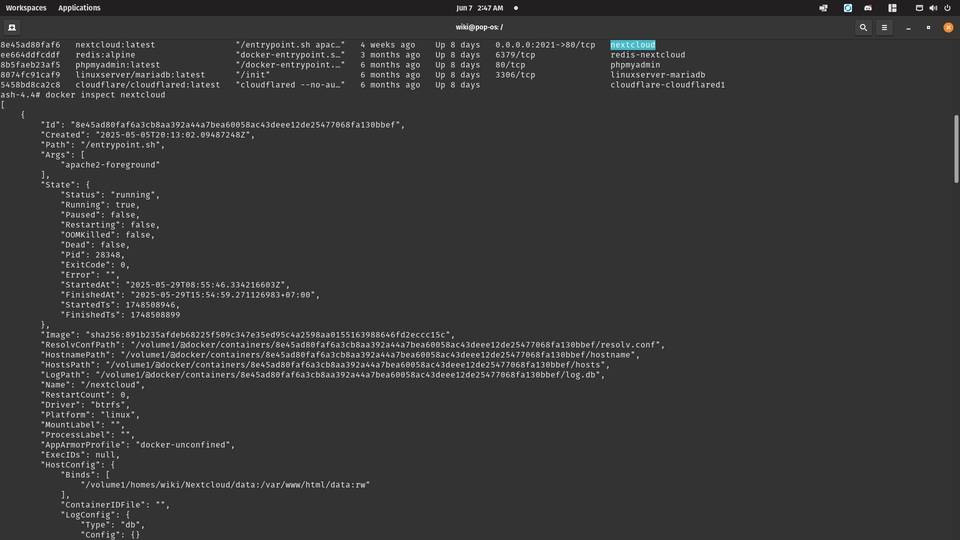This screenshot has height=540, width=960.
Task: Click the terminal vertical scrollbar thumb
Action: (x=956, y=148)
